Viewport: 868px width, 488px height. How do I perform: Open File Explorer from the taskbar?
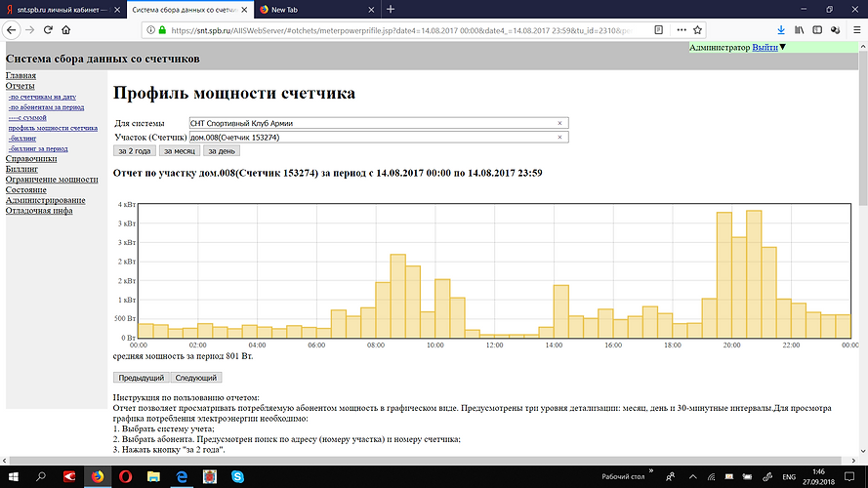tap(153, 476)
